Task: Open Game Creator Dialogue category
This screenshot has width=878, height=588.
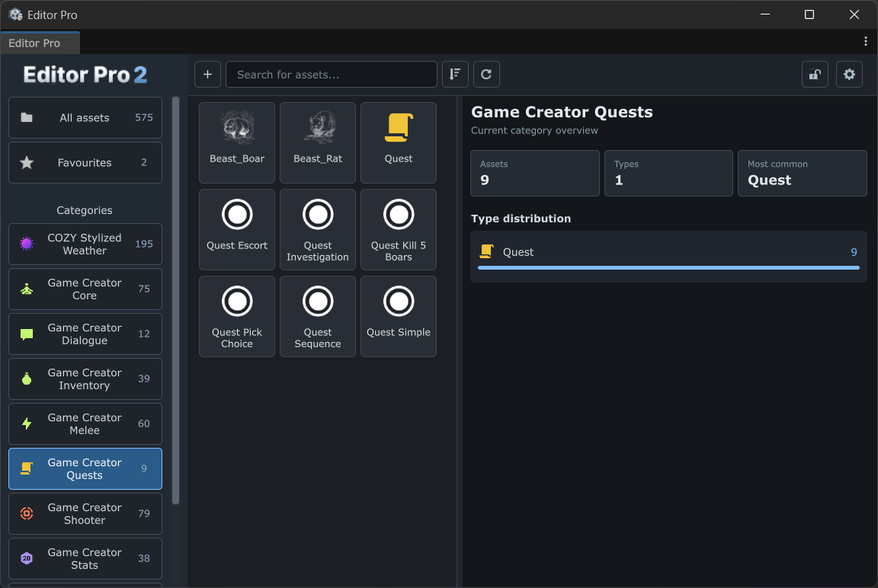Action: point(85,334)
